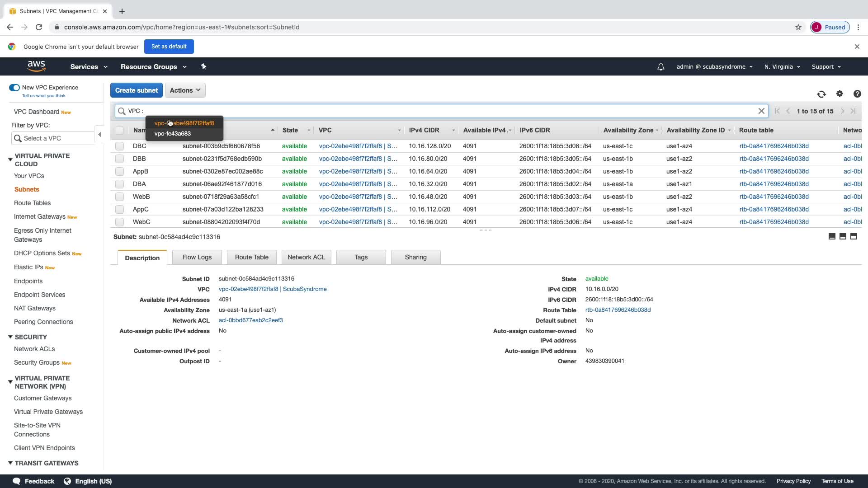Image resolution: width=868 pixels, height=488 pixels.
Task: Click the Select a VPC filter field
Action: 53,138
